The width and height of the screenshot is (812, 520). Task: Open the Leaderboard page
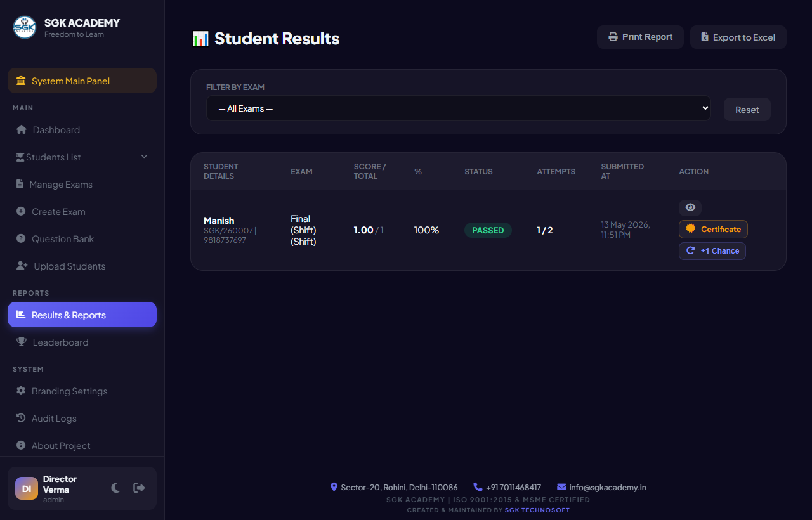82,342
